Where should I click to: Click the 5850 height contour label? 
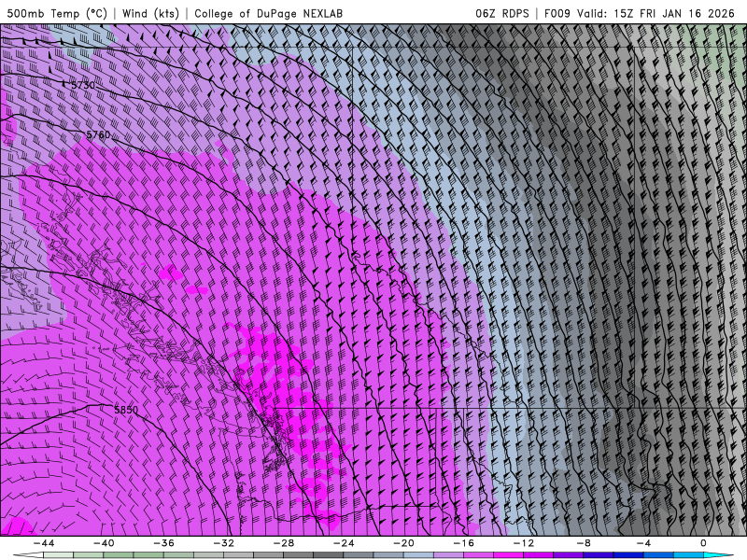[x=126, y=410]
